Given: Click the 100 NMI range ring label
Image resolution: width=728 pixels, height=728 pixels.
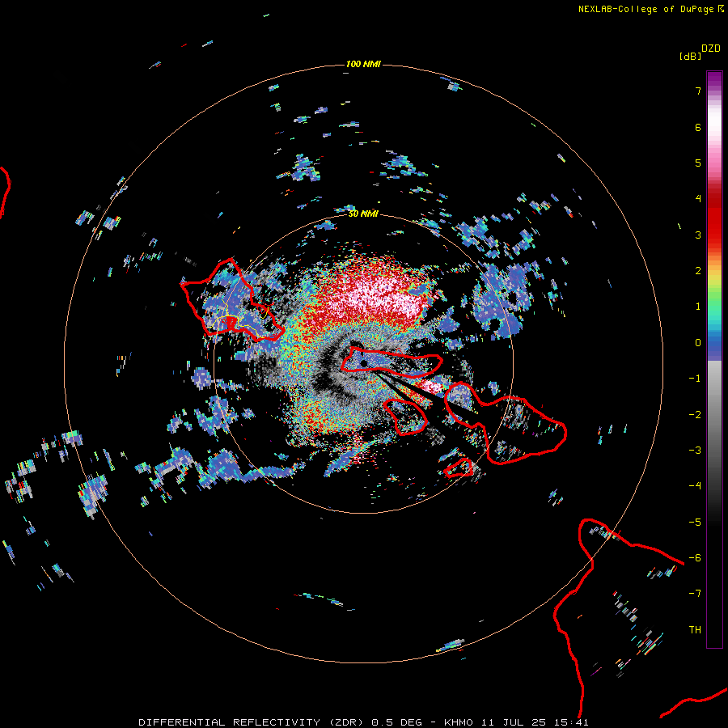Looking at the screenshot, I should point(363,64).
